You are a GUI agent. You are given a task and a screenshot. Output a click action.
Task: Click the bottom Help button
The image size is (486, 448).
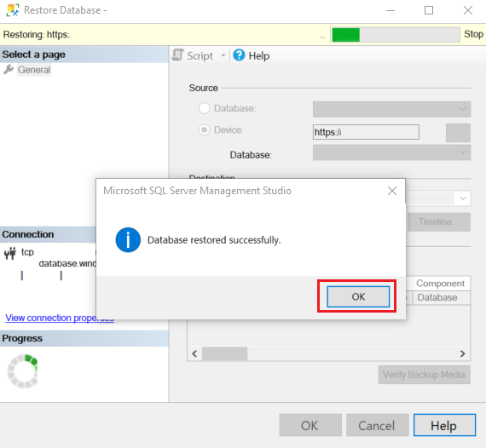click(x=444, y=425)
